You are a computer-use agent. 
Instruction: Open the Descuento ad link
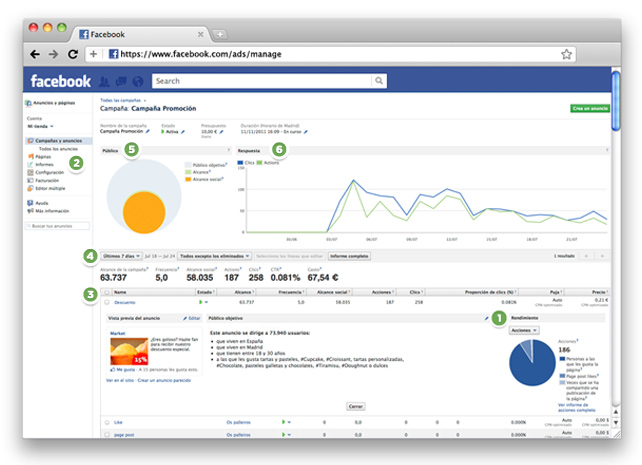click(x=125, y=302)
